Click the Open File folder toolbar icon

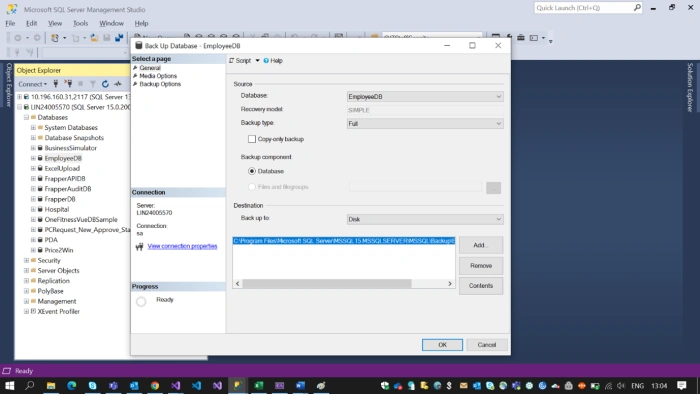94,38
